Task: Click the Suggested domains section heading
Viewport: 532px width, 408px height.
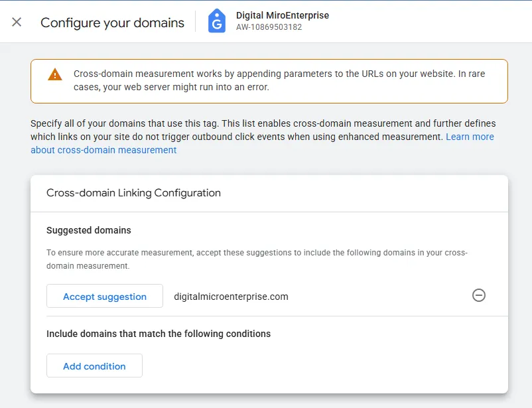Action: [x=89, y=230]
